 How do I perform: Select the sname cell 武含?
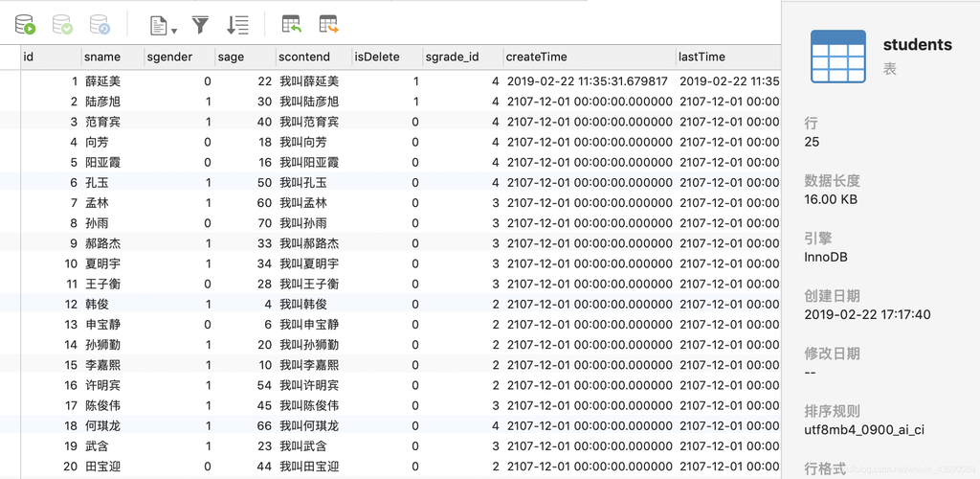(x=97, y=446)
